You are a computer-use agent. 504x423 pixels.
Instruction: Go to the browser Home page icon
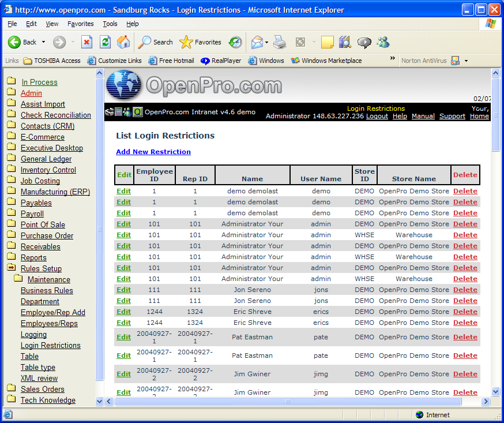pos(123,42)
